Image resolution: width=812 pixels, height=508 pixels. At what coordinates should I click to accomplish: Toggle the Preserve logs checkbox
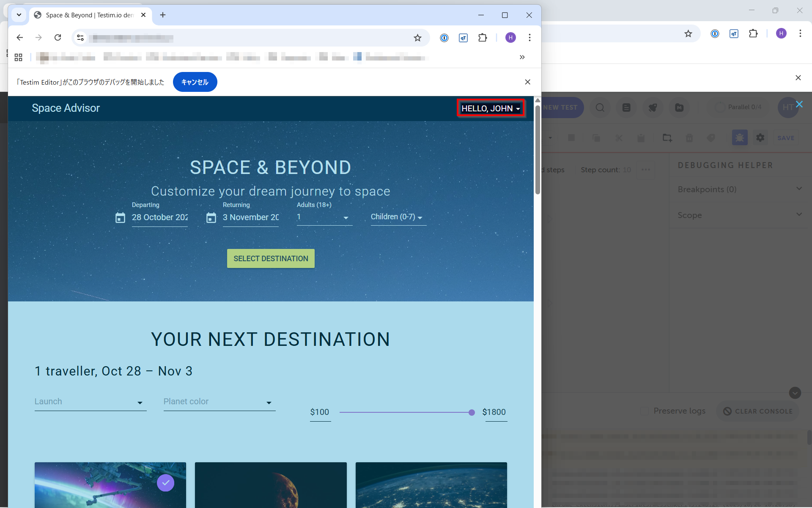(x=645, y=411)
